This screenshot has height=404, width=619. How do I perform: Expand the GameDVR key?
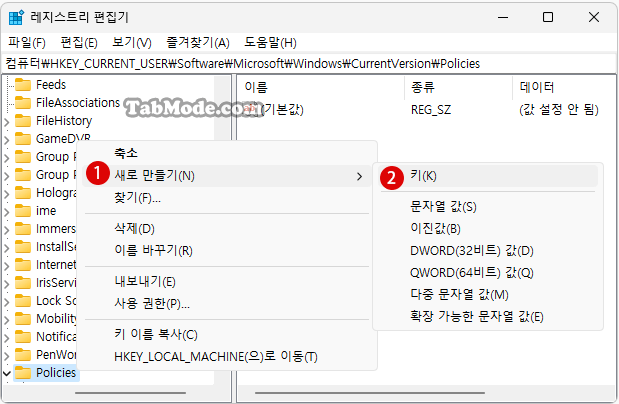[x=7, y=140]
